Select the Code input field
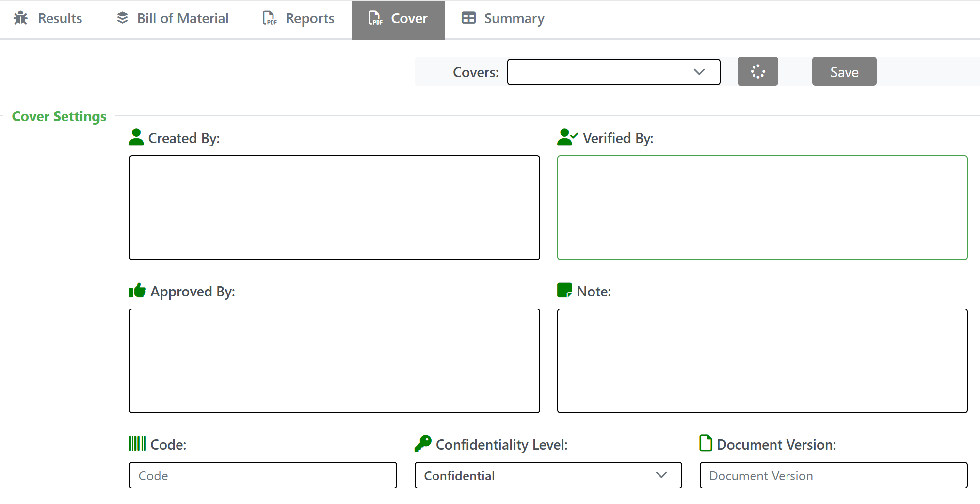 (263, 475)
